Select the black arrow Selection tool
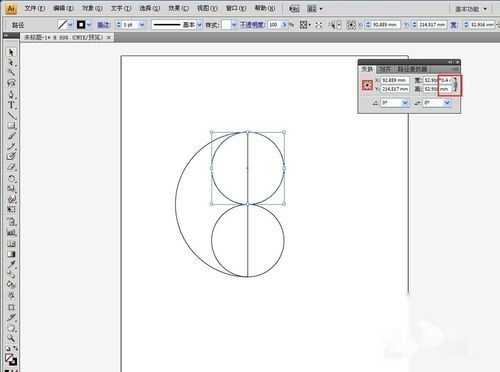This screenshot has width=500, height=372. tap(11, 52)
